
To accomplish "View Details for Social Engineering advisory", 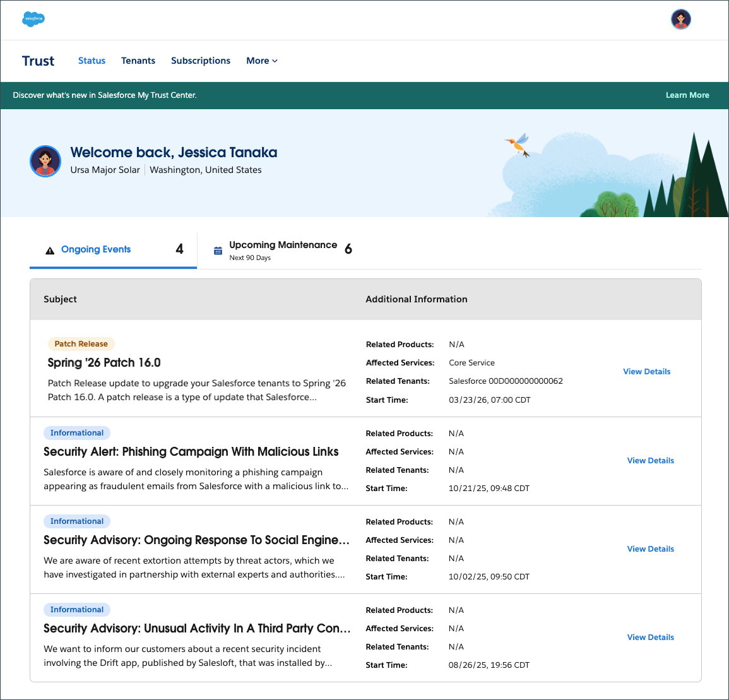I will tap(650, 549).
